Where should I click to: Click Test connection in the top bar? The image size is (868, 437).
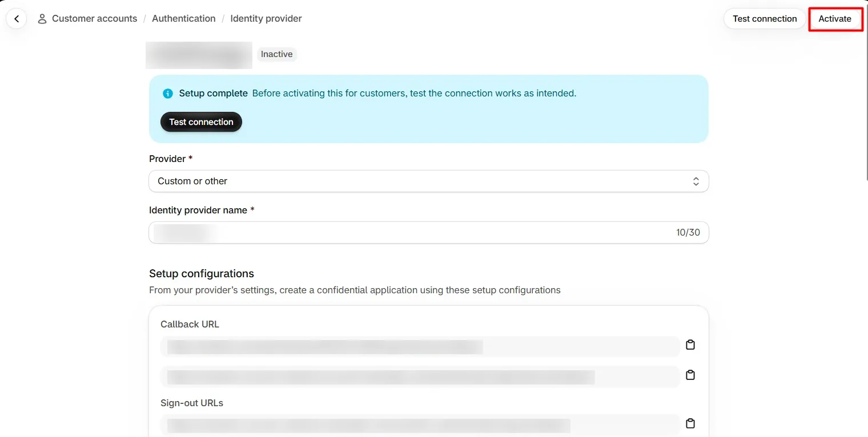pos(765,19)
